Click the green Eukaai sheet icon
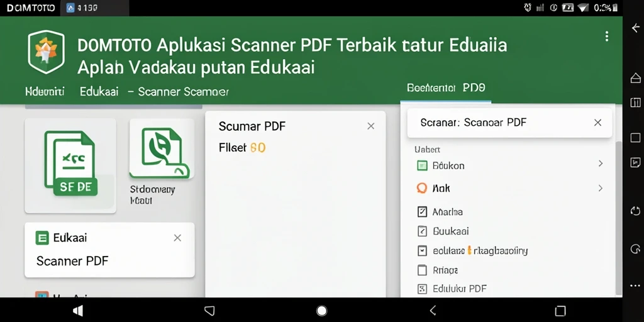The width and height of the screenshot is (644, 322). click(42, 238)
